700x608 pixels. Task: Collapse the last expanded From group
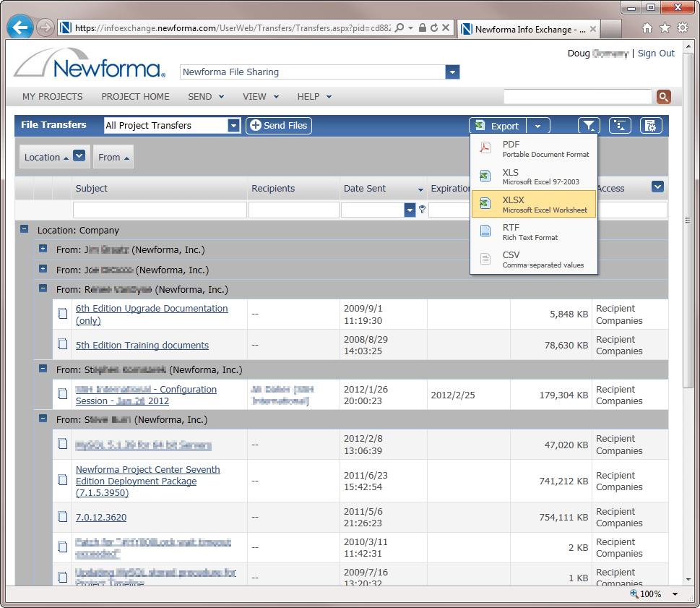tap(43, 419)
